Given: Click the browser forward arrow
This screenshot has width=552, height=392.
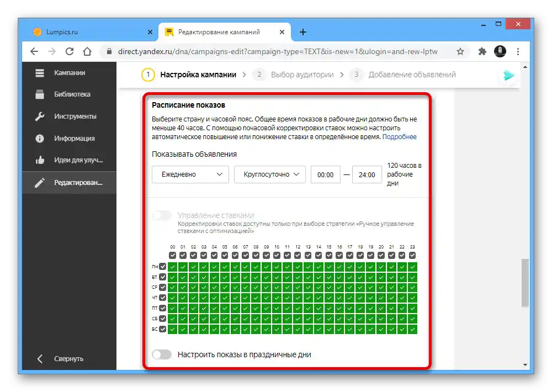Looking at the screenshot, I should (52, 52).
